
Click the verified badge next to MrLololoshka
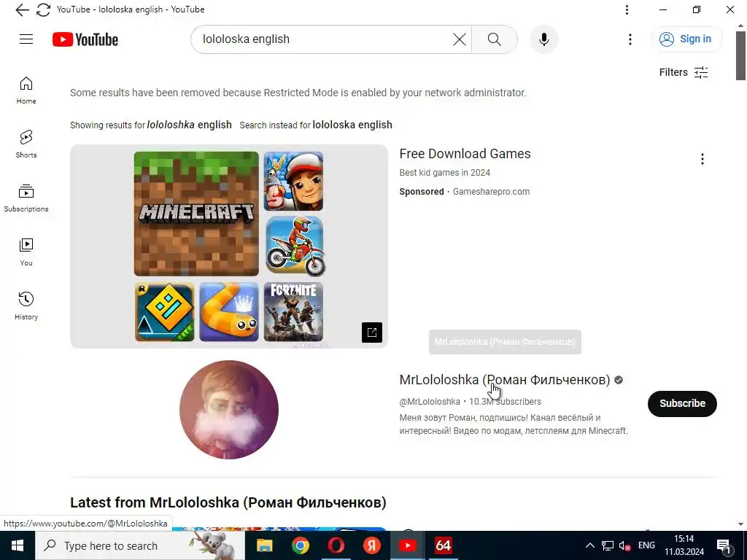pyautogui.click(x=619, y=380)
